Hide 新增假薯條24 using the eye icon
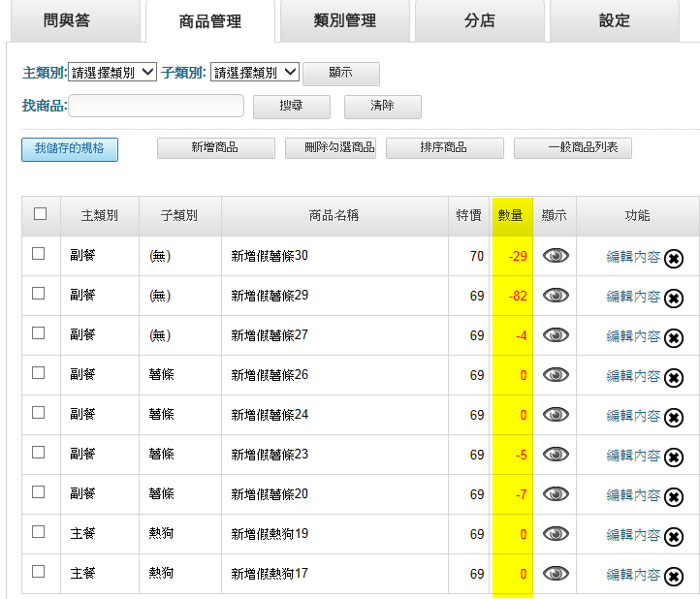The image size is (700, 599). click(x=556, y=415)
